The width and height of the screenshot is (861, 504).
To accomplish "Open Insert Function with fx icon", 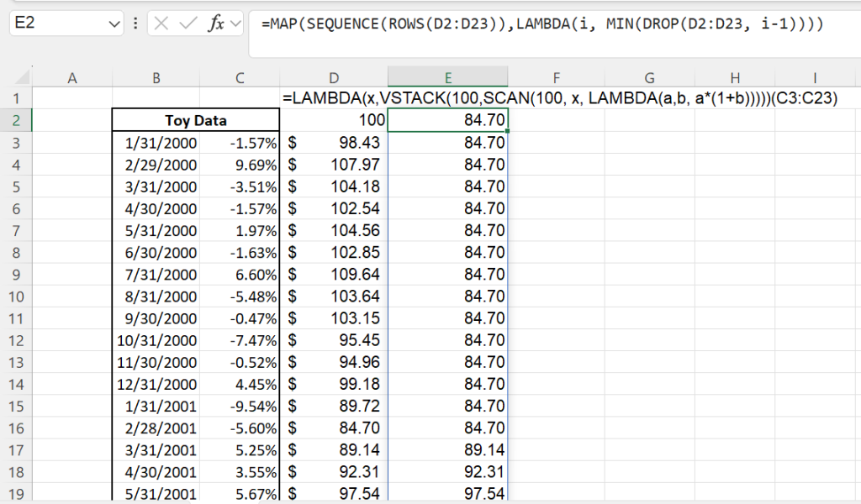I will pos(216,24).
